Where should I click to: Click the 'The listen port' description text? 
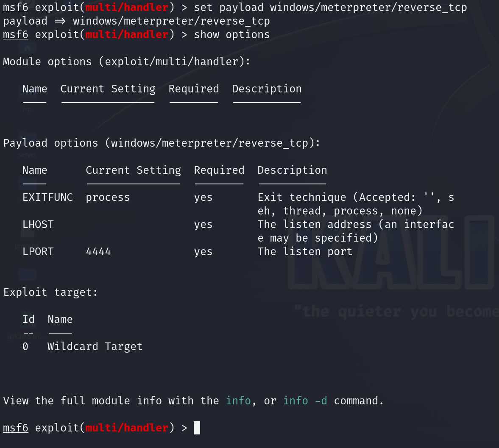[x=305, y=252]
